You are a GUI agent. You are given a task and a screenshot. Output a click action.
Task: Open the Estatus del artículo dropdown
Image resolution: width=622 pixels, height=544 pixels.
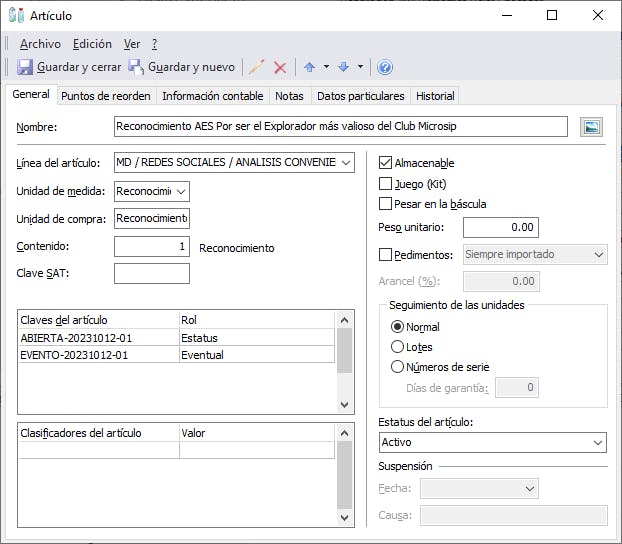tap(598, 442)
